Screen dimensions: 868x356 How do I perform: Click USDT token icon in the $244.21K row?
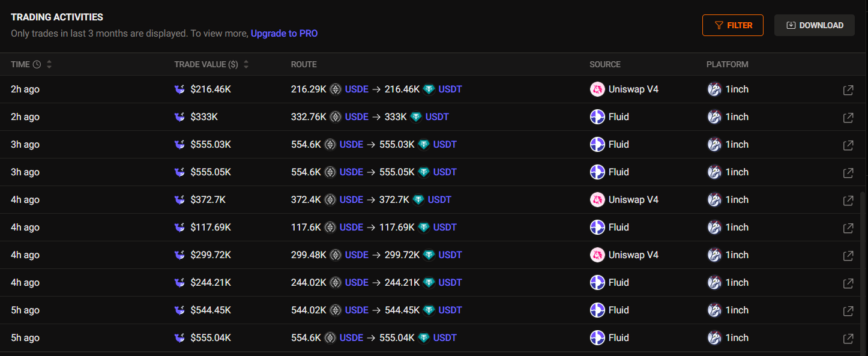tap(429, 283)
